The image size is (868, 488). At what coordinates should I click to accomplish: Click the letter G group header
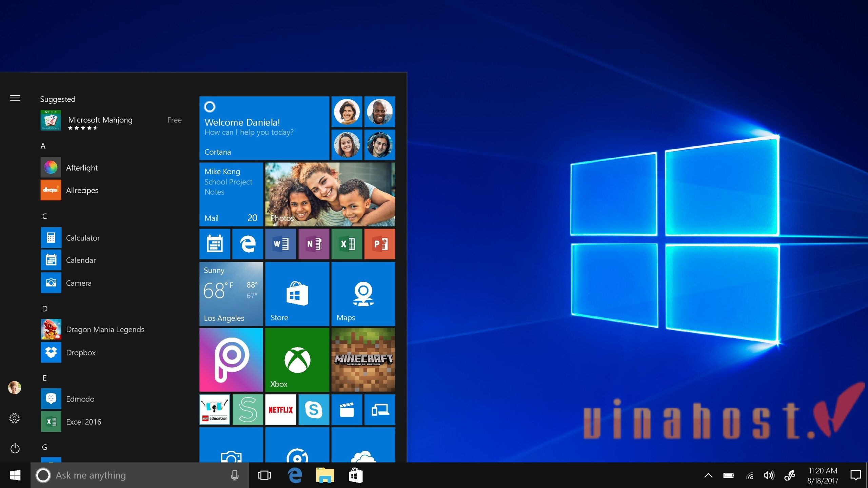pyautogui.click(x=44, y=447)
